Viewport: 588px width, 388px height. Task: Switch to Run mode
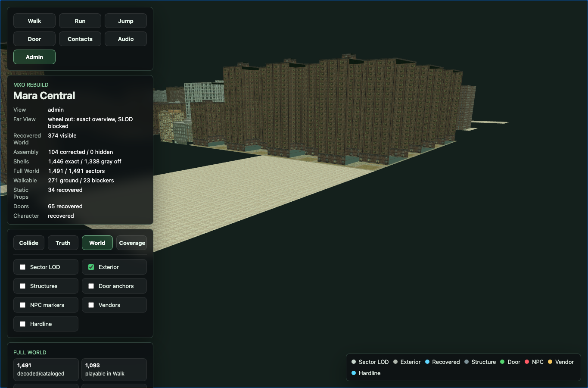click(80, 21)
